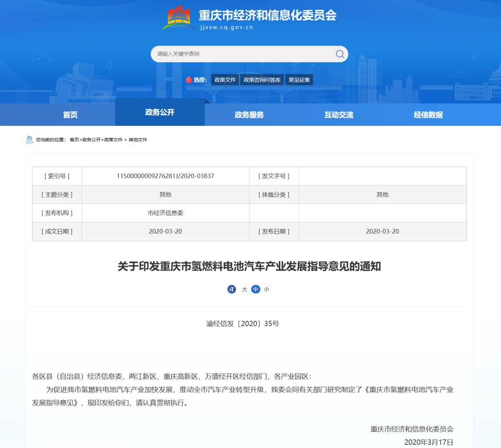The image size is (501, 448).
Task: Click the 重庆市经济和信息化委员会 logo emblem
Action: (x=179, y=17)
